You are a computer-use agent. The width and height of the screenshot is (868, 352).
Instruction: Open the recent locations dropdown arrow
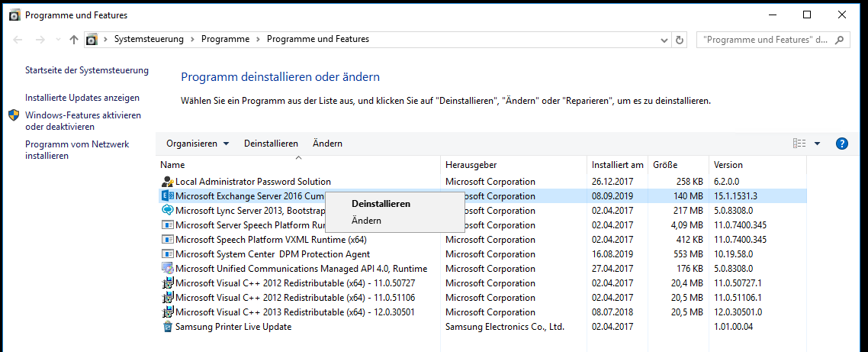pyautogui.click(x=59, y=40)
